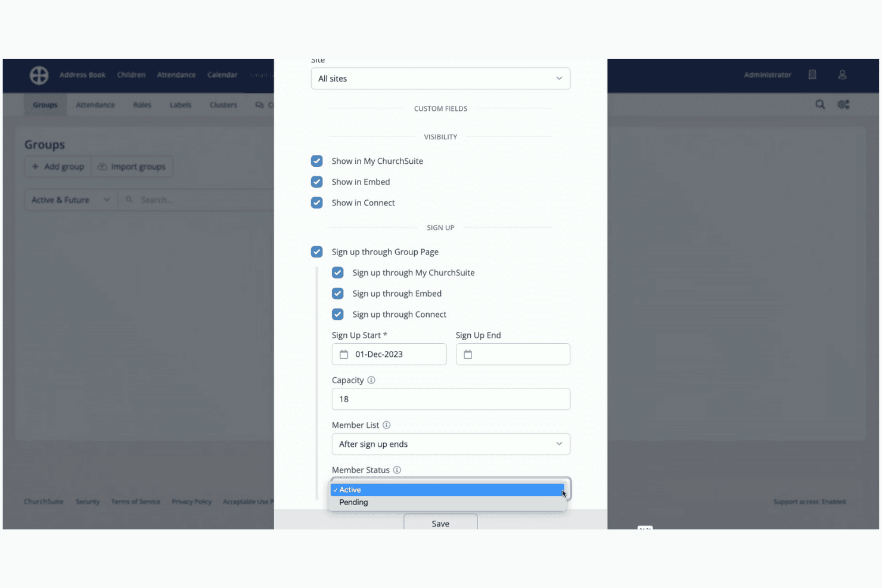Screen dimensions: 882x588
Task: Click the chat bubble icon in Groups tabs
Action: (259, 105)
